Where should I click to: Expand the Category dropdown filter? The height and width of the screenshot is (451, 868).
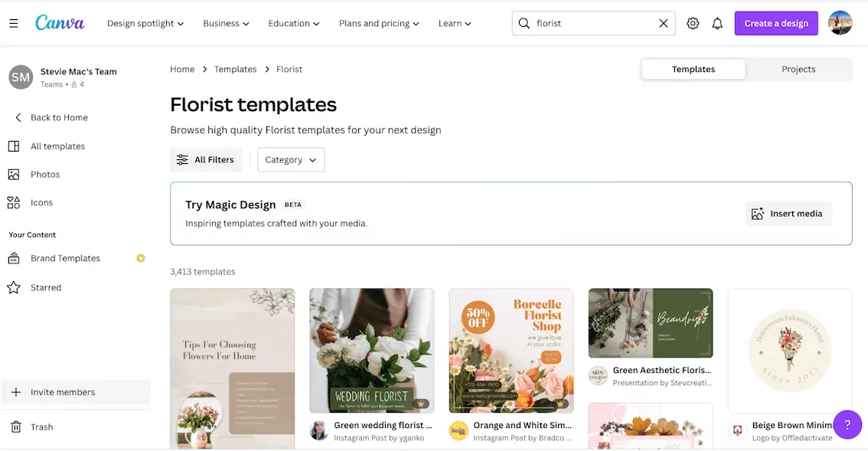coord(291,160)
